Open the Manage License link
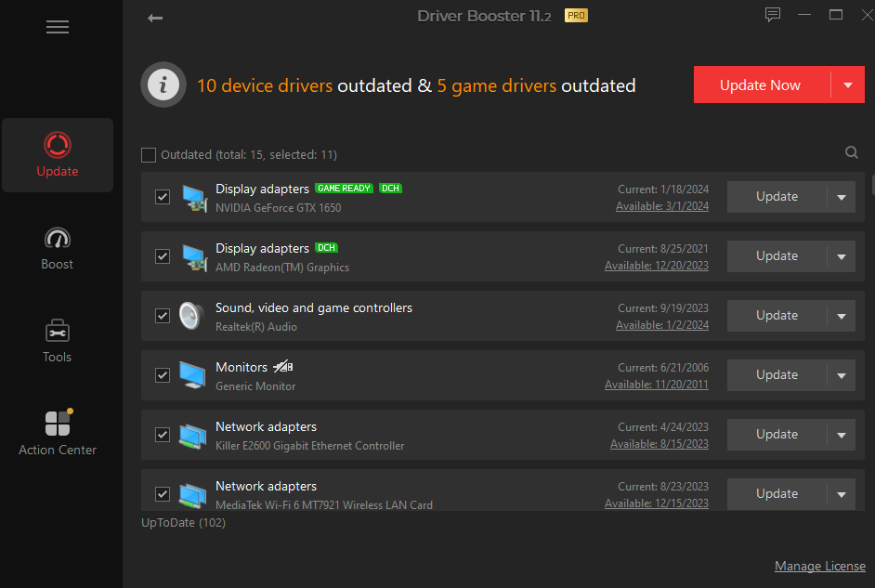This screenshot has height=588, width=875. tap(819, 566)
